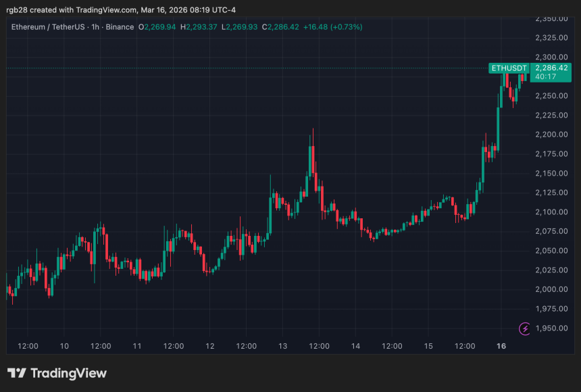Click the high price value H2,293.37
Viewport: 581px width, 392px height.
[200, 28]
